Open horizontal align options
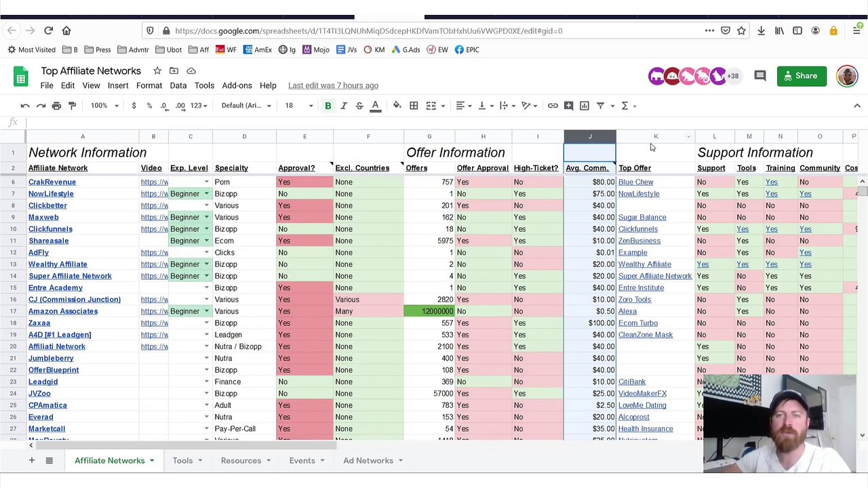This screenshot has height=488, width=868. (463, 106)
